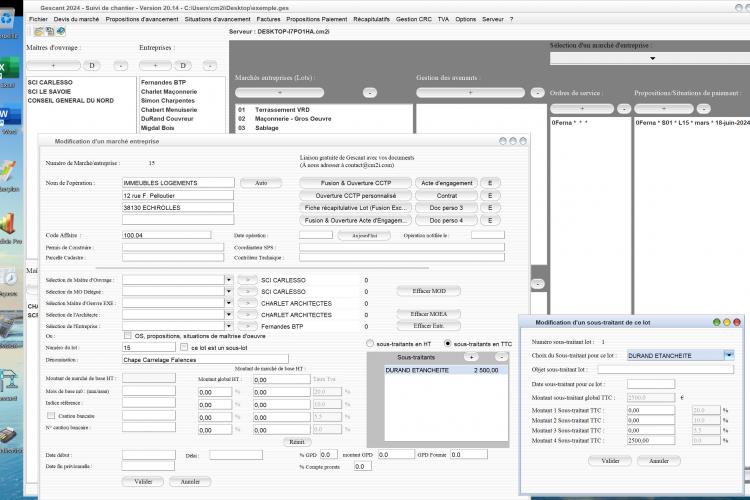The height and width of the screenshot is (500, 750).
Task: Apply arrow button next to Entreprise selection
Action: click(x=247, y=326)
